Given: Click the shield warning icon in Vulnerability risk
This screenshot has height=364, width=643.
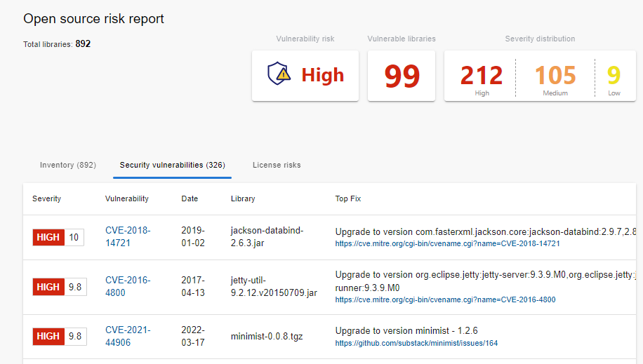Looking at the screenshot, I should point(279,74).
